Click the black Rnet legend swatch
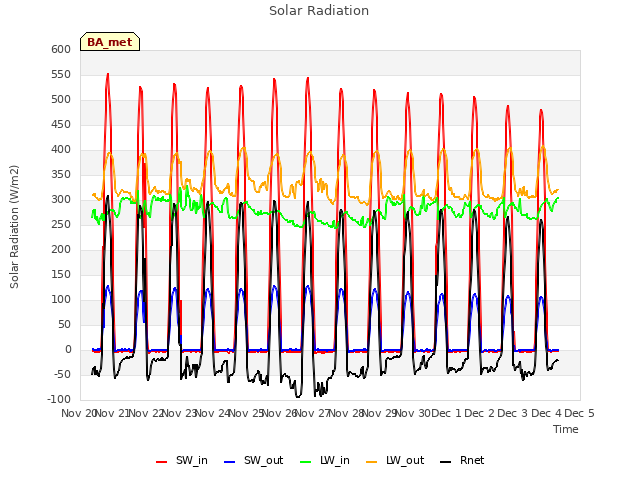This screenshot has width=640, height=480. (446, 462)
